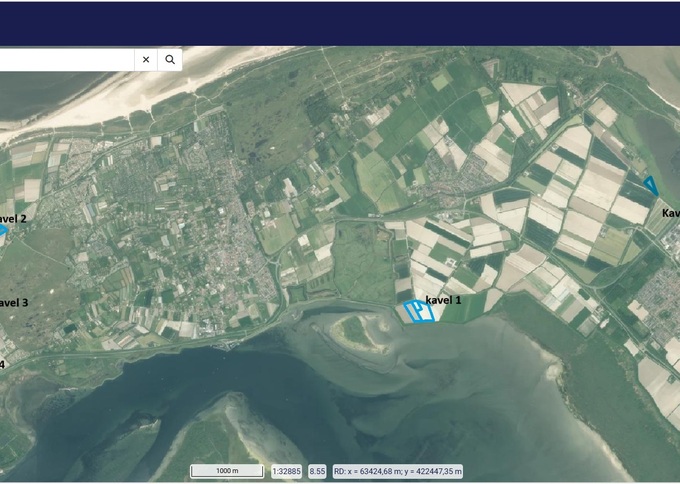Screen dimensions: 680x484
Task: Click the 'kavel 3' map label
Action: pyautogui.click(x=14, y=302)
